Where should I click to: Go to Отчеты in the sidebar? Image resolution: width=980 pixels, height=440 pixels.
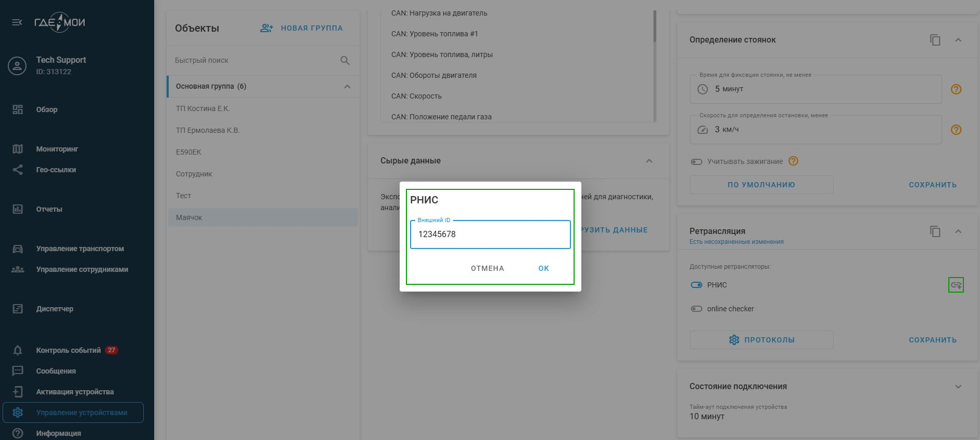[x=49, y=209]
